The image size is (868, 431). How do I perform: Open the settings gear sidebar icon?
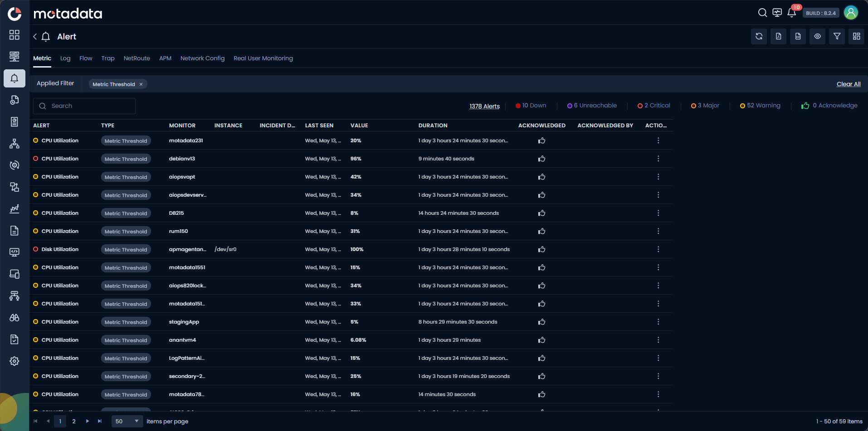pyautogui.click(x=15, y=361)
